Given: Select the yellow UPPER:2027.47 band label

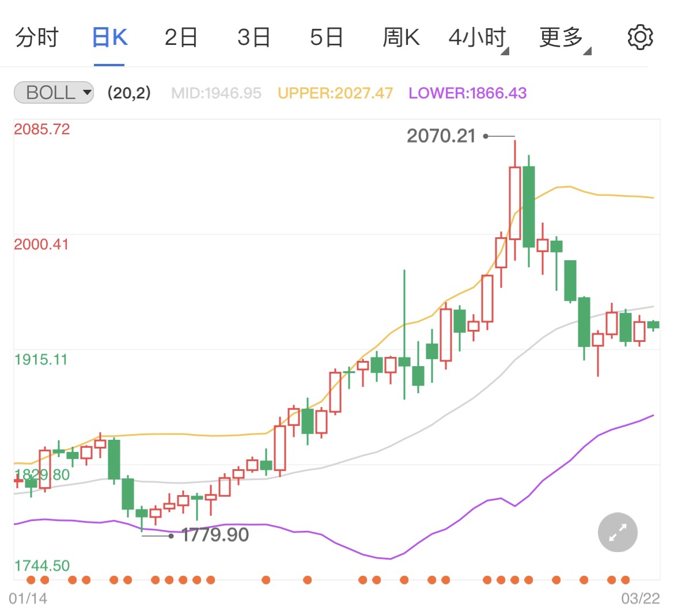Looking at the screenshot, I should pyautogui.click(x=335, y=93).
